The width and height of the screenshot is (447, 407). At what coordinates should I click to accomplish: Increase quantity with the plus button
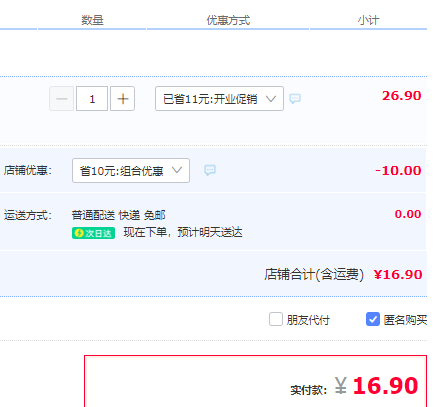[123, 99]
